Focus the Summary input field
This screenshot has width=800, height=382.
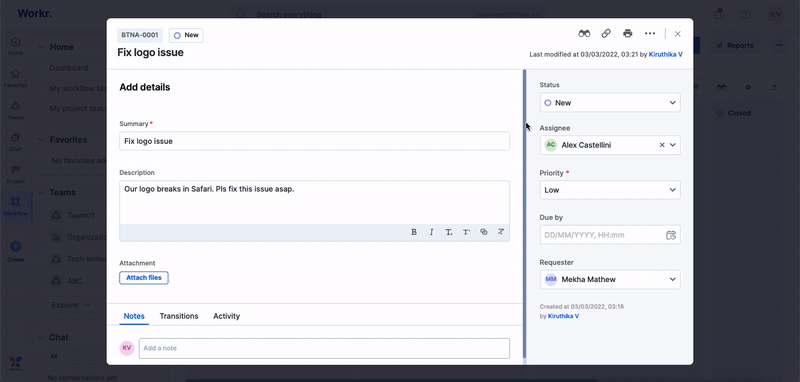(x=314, y=141)
